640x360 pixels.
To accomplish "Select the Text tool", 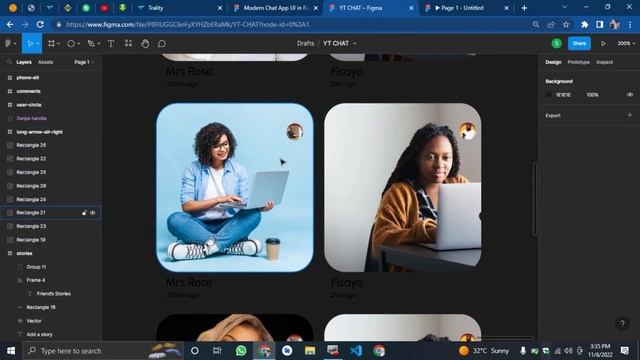I will click(x=111, y=43).
